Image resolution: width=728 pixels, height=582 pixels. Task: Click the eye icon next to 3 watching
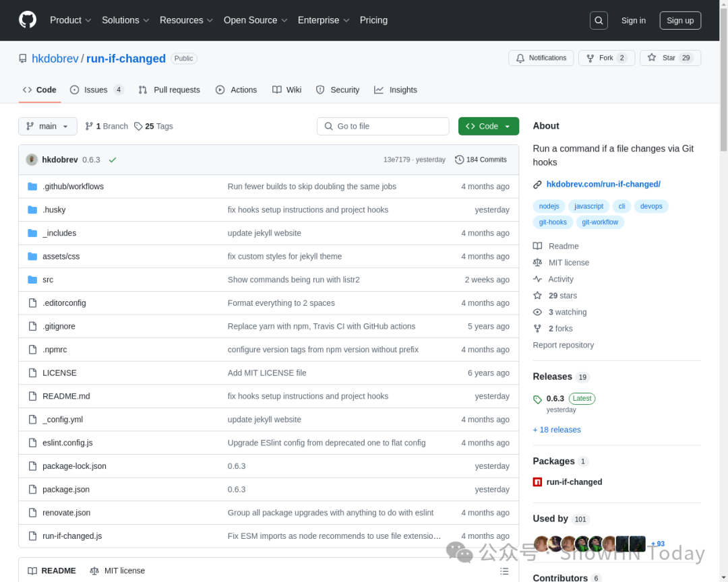(537, 313)
